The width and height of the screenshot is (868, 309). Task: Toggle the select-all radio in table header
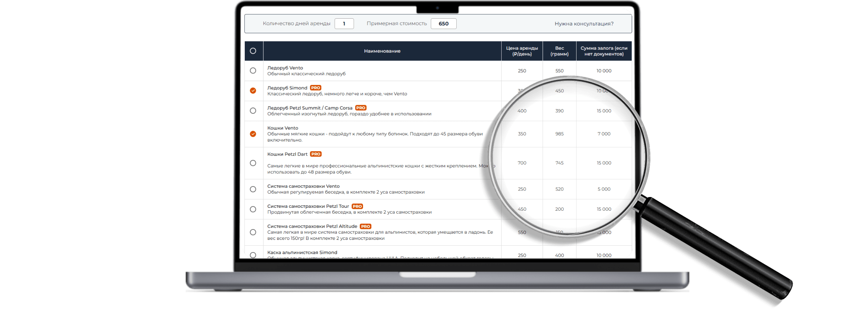pos(253,51)
